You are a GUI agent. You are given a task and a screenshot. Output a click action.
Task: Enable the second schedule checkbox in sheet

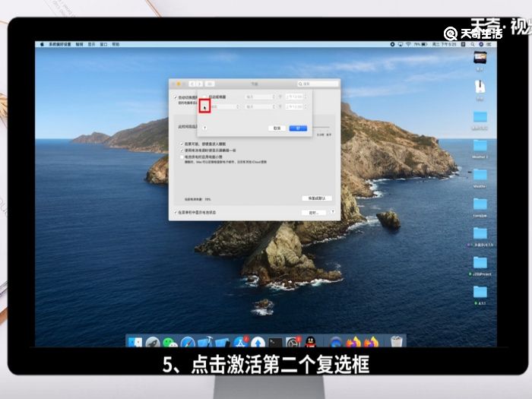pos(204,106)
